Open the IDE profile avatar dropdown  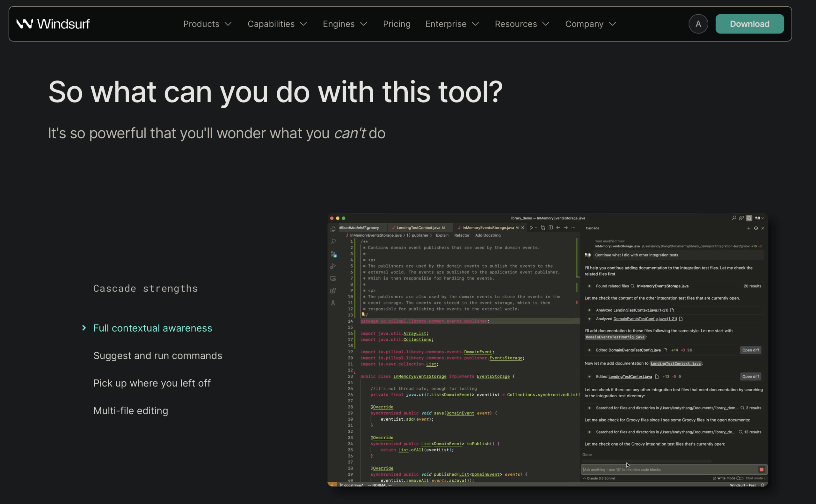click(759, 218)
